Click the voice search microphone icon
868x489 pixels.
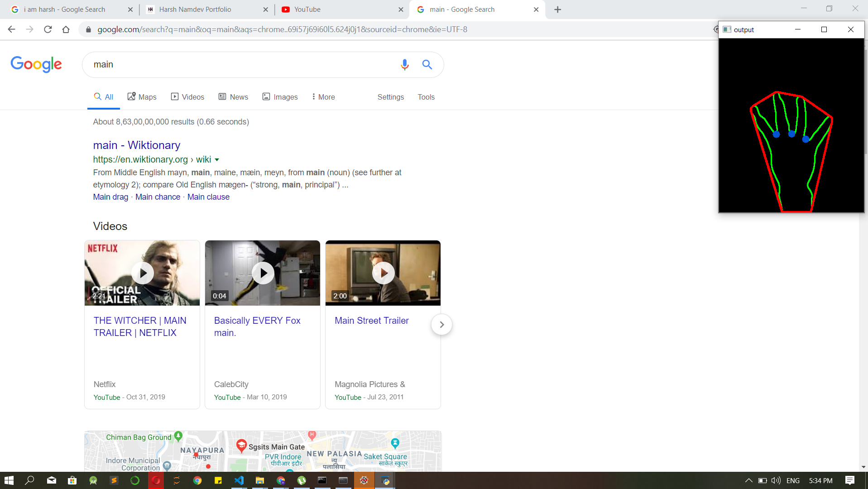pos(405,65)
